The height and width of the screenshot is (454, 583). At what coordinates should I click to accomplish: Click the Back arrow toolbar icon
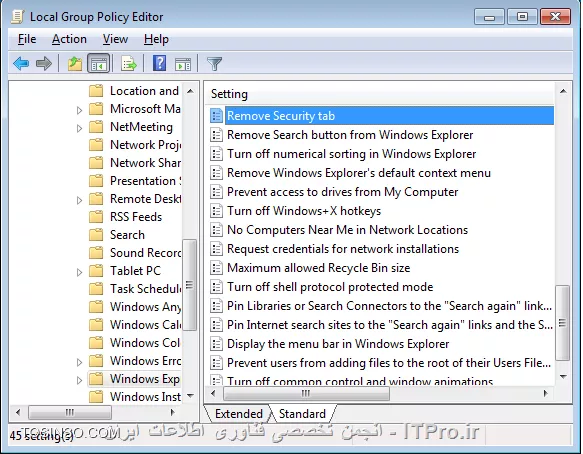pyautogui.click(x=21, y=64)
